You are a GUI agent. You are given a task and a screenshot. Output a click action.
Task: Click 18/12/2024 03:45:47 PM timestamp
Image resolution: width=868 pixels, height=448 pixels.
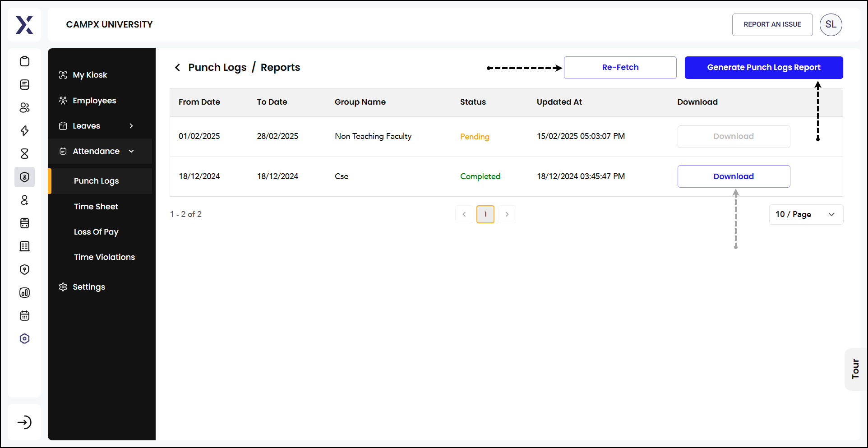[x=581, y=176]
